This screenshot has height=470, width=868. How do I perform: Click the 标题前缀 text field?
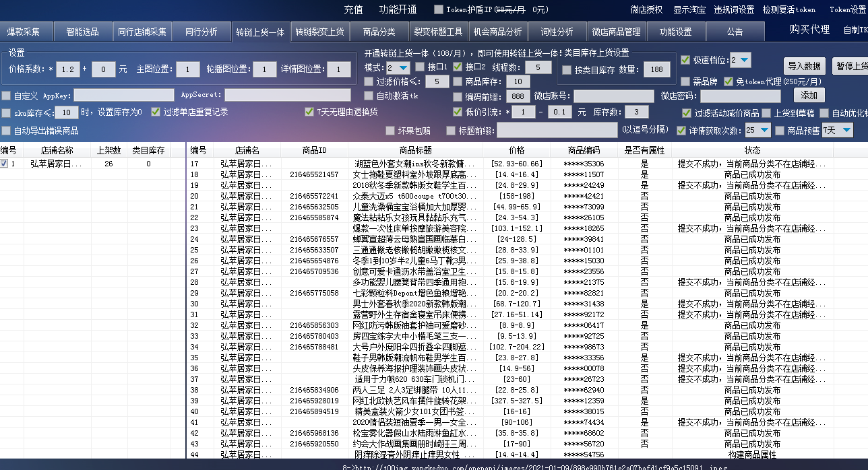557,130
